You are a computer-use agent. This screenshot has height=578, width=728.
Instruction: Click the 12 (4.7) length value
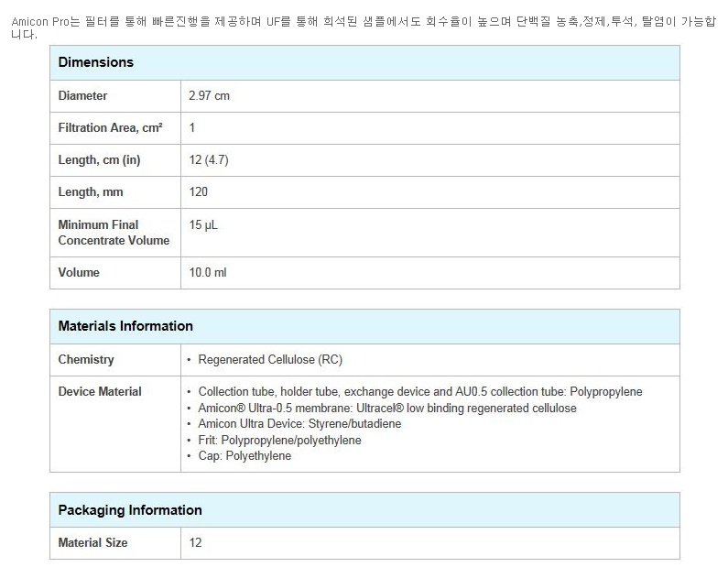tap(209, 160)
